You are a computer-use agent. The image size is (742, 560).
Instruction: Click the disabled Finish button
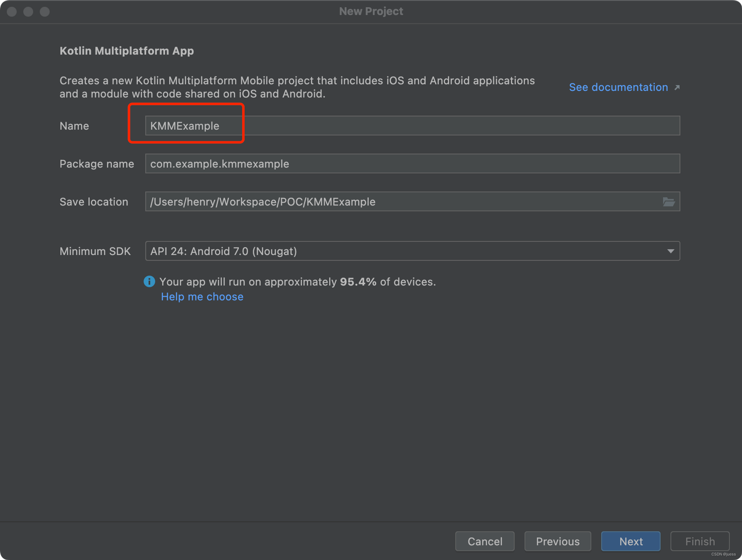[699, 541]
